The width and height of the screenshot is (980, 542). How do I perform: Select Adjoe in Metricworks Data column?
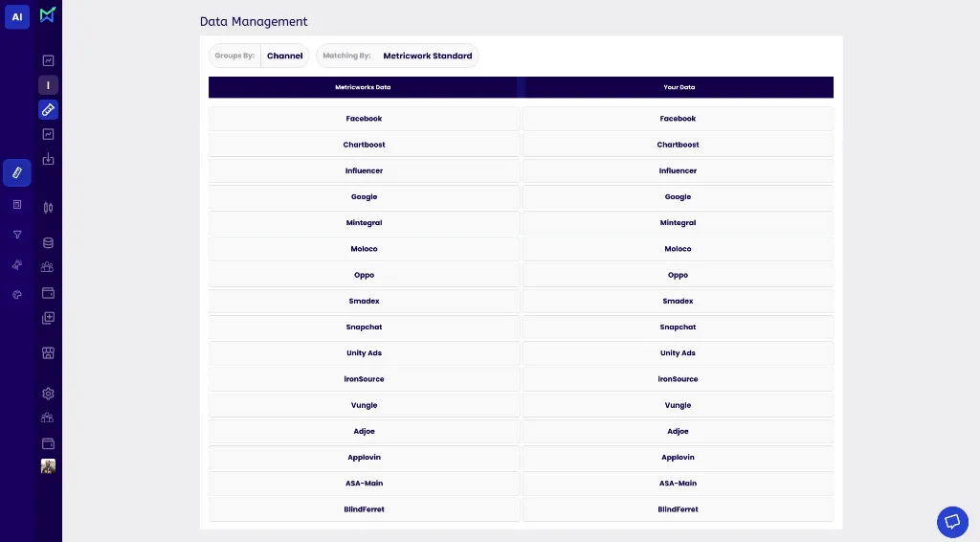364,431
